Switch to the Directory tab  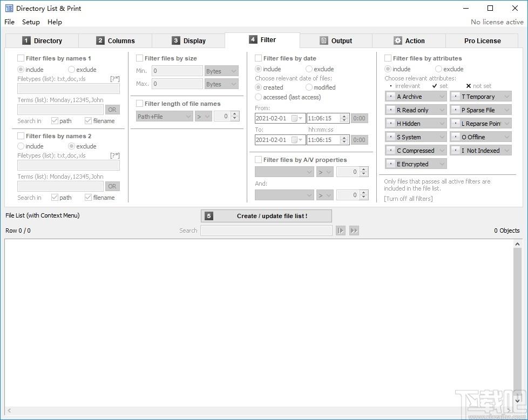(42, 40)
